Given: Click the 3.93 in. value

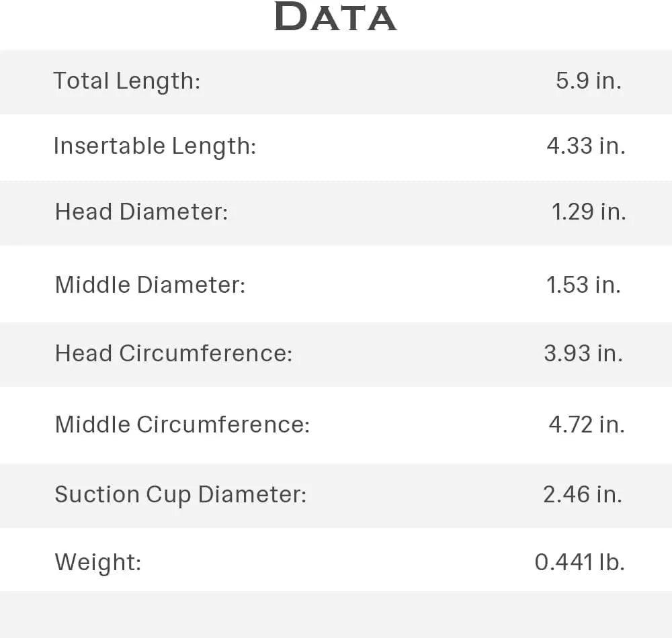Looking at the screenshot, I should (x=583, y=353).
